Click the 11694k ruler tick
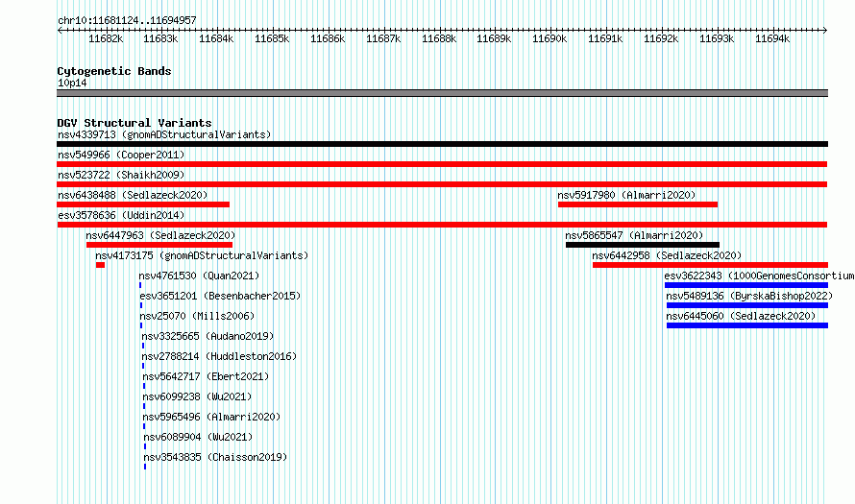This screenshot has width=855, height=504. click(772, 38)
